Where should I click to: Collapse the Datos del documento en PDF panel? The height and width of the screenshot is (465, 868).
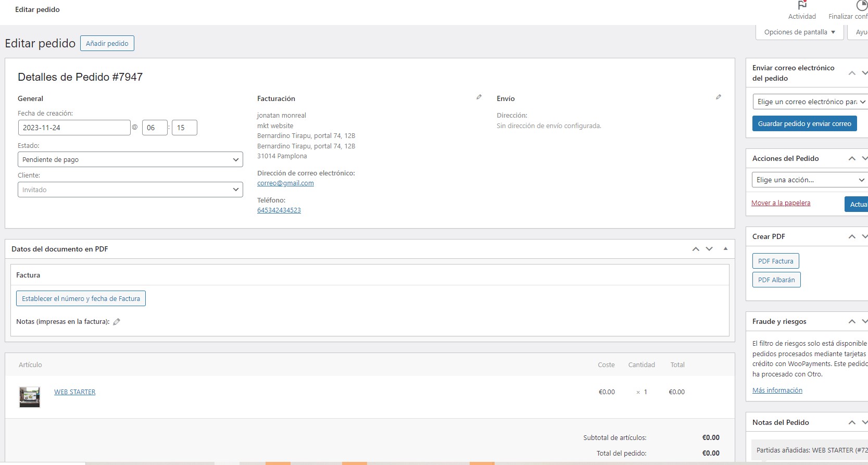(725, 249)
